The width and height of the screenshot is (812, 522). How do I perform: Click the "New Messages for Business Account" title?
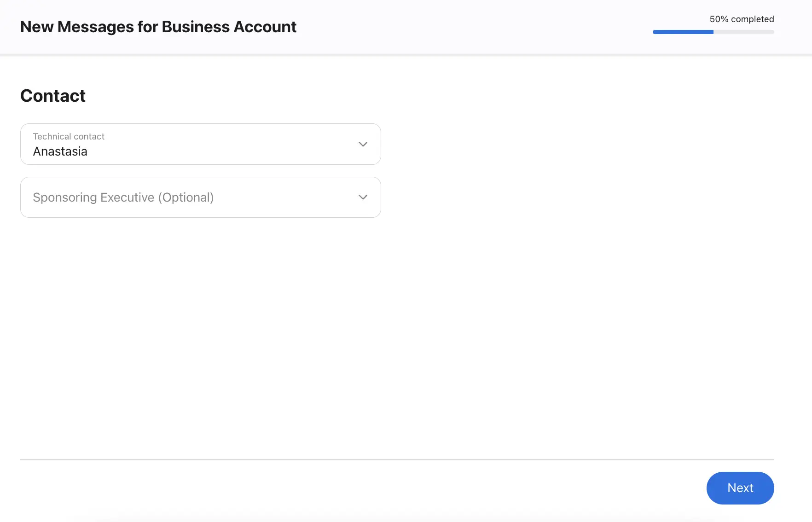[158, 27]
